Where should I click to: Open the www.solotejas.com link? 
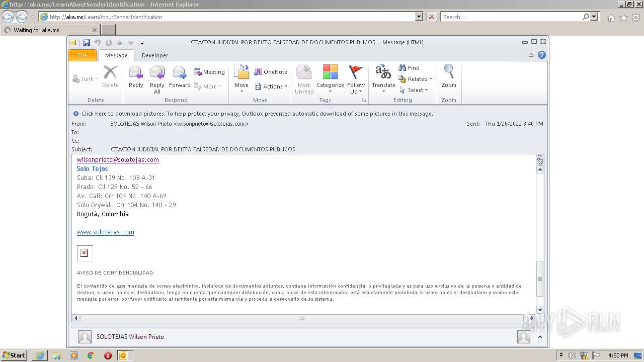tap(106, 232)
